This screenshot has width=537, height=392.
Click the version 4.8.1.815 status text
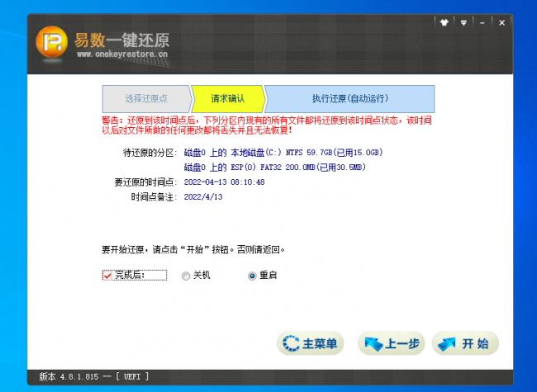(x=94, y=376)
